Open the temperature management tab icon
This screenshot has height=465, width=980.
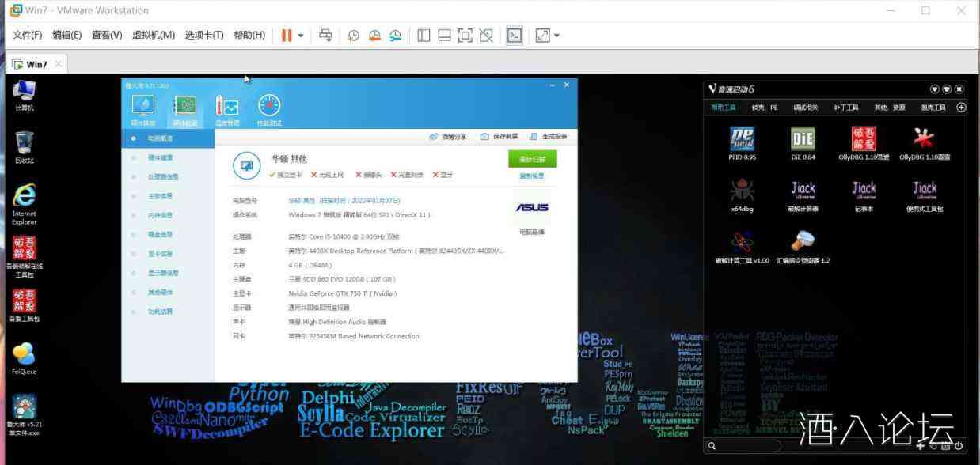point(227,111)
